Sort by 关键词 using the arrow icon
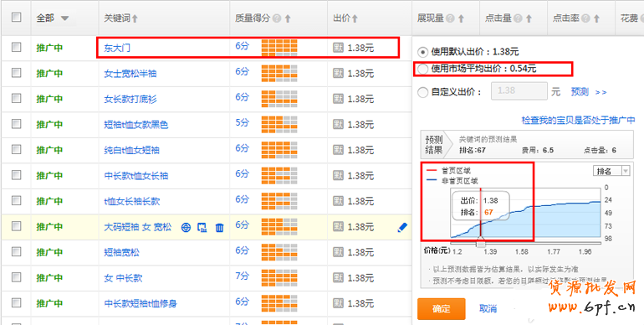Screen dimensions: 644x325 pos(135,18)
